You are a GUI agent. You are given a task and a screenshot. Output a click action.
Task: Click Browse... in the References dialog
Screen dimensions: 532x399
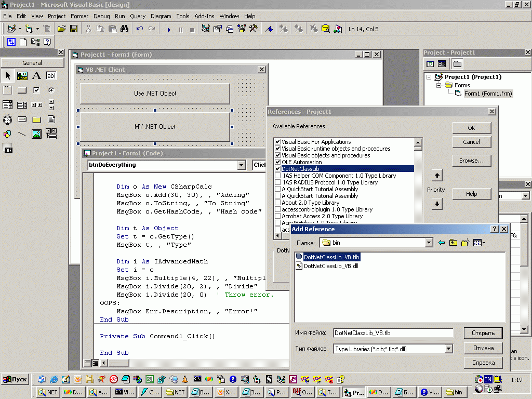tap(471, 161)
